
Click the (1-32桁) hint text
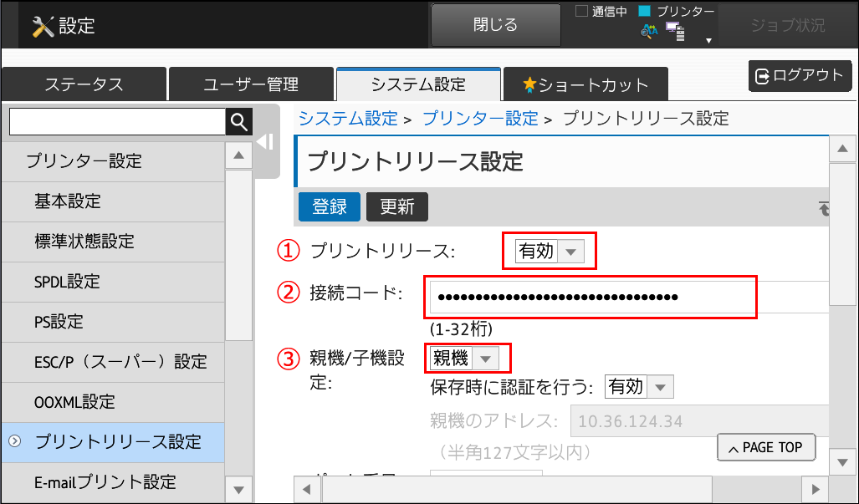461,328
